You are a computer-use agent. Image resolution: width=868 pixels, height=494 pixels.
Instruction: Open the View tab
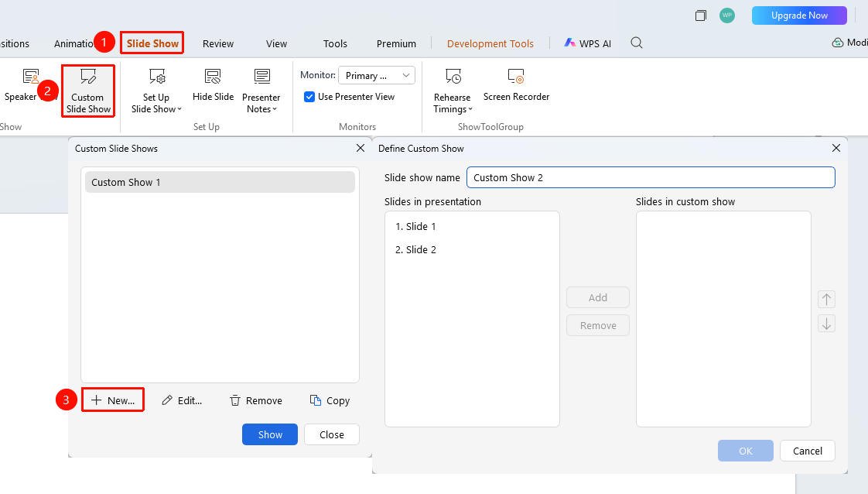[276, 44]
